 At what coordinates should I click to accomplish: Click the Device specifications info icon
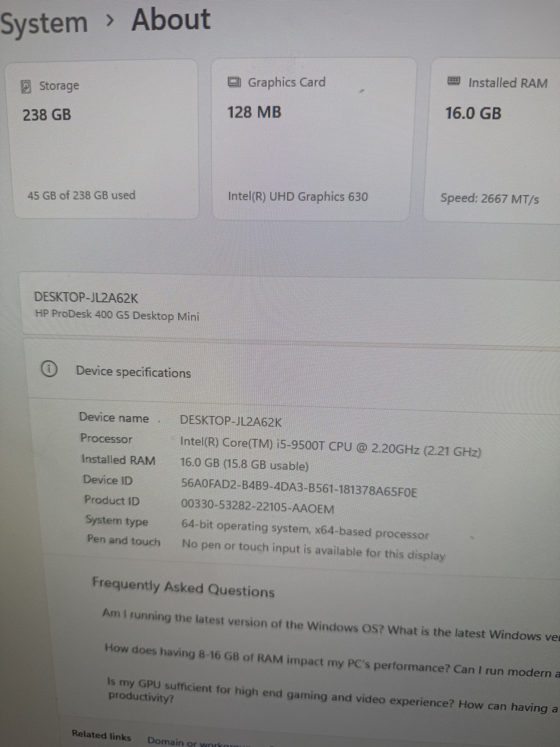[x=49, y=369]
